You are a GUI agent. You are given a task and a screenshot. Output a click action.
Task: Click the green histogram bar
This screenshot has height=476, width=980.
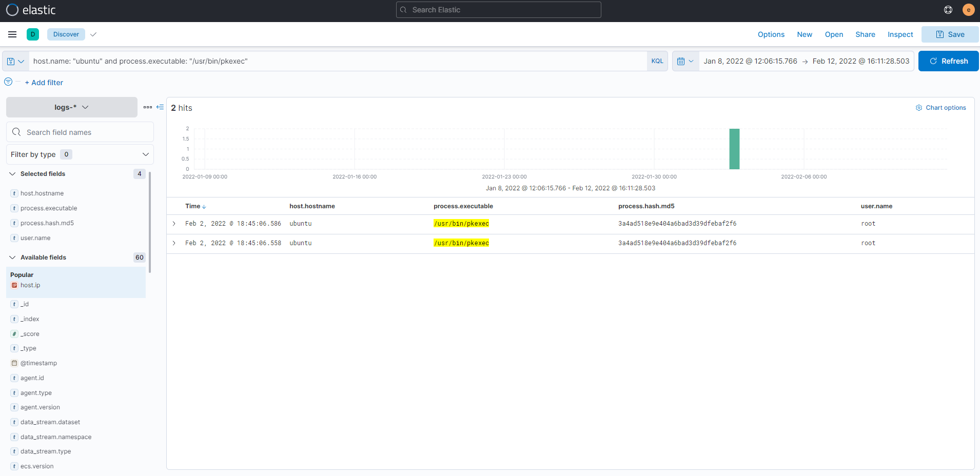pyautogui.click(x=734, y=149)
